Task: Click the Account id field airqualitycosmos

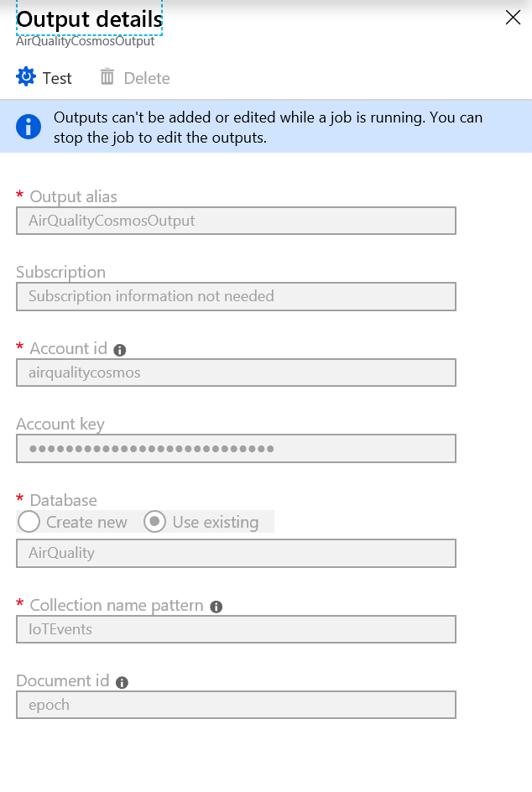Action: point(236,373)
